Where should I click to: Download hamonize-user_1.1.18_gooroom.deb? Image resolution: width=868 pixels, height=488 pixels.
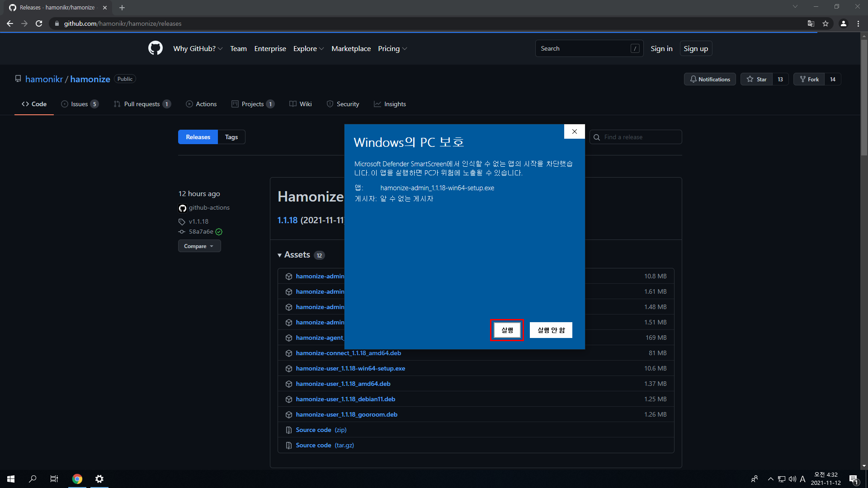click(347, 415)
